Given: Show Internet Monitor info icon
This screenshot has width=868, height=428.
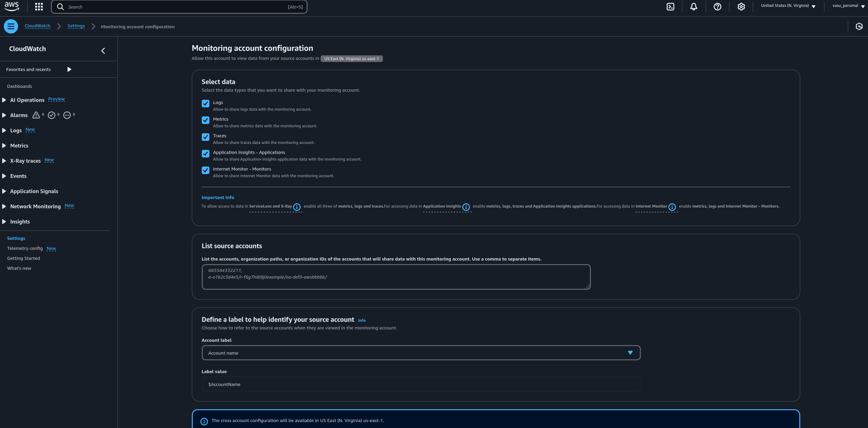Looking at the screenshot, I should [672, 207].
